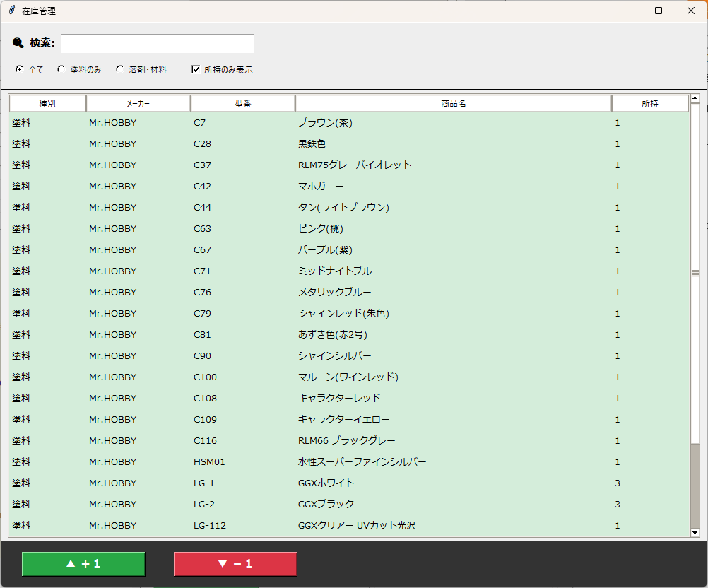Sort by the 種別 column header

pyautogui.click(x=47, y=104)
